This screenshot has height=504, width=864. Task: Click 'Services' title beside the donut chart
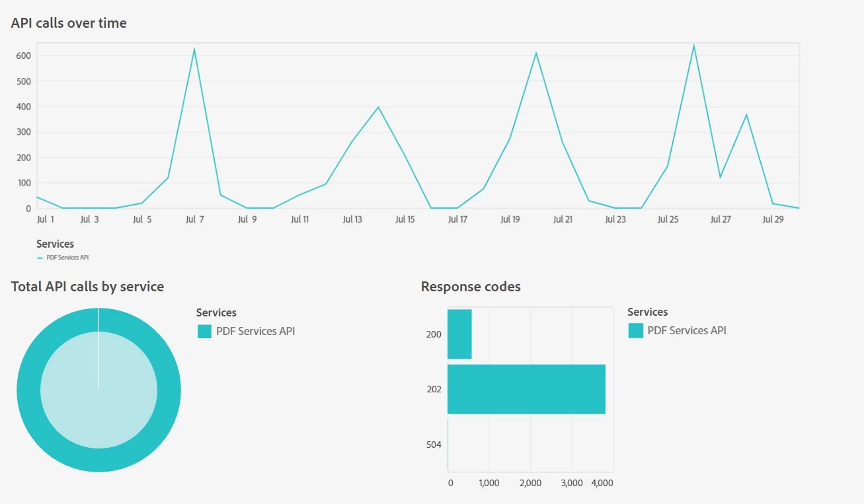click(x=216, y=313)
